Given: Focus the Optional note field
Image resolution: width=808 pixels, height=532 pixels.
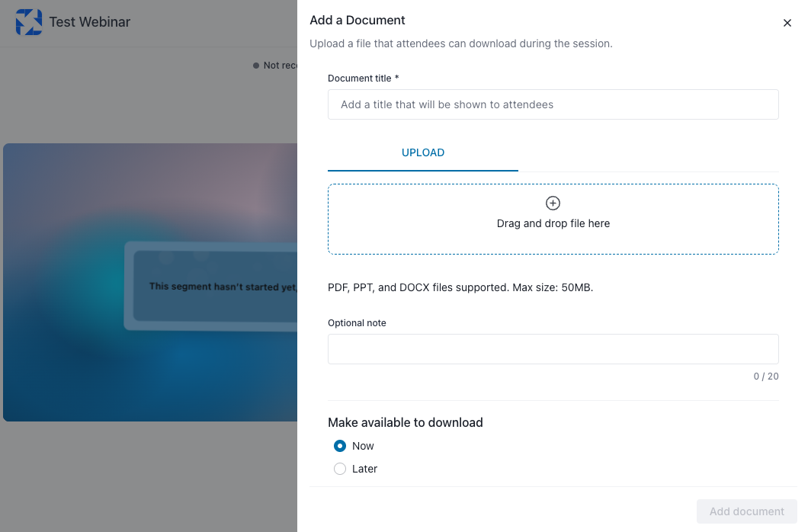Looking at the screenshot, I should coord(553,349).
